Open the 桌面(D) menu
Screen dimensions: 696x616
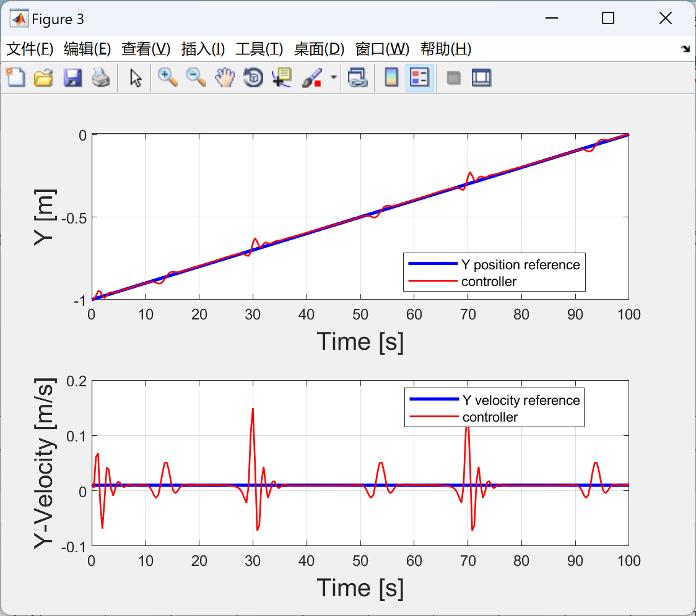point(319,49)
